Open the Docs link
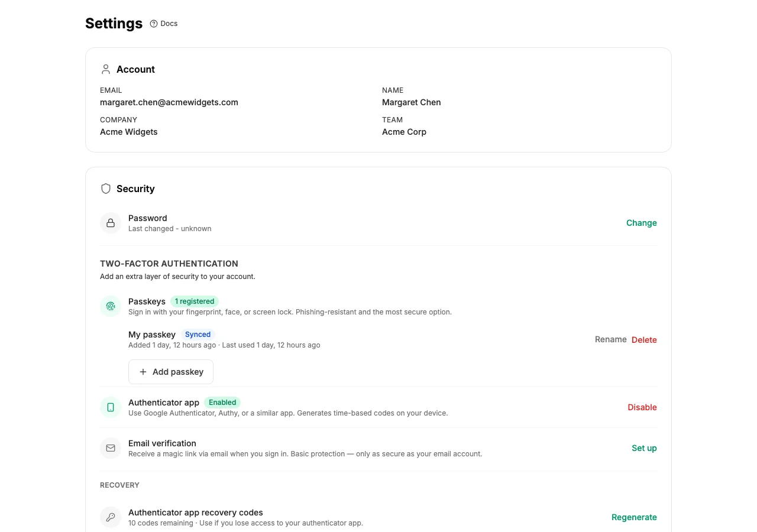The height and width of the screenshot is (532, 757). coord(169,24)
